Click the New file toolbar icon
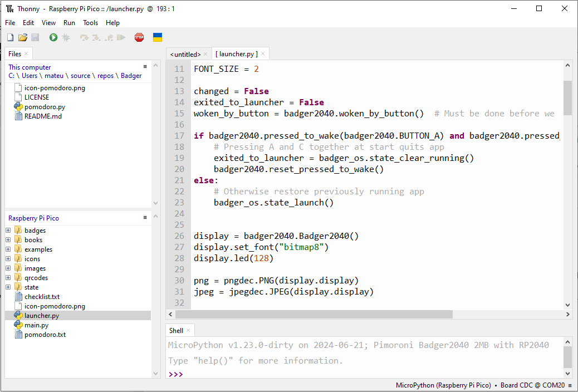 pos(11,37)
